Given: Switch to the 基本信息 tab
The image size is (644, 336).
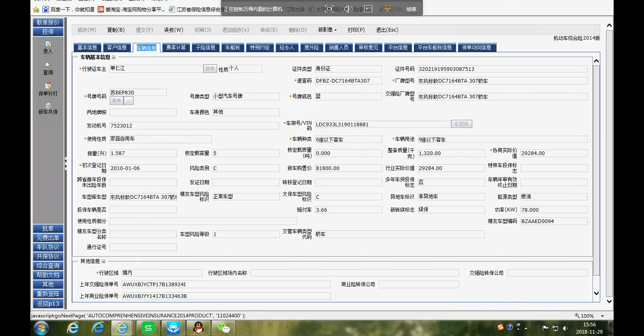Looking at the screenshot, I should pos(87,48).
